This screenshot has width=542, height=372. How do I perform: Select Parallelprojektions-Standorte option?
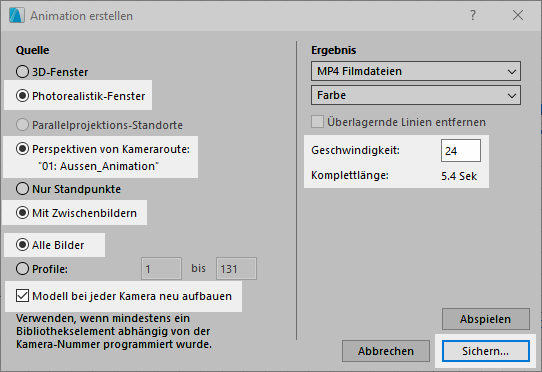point(22,125)
